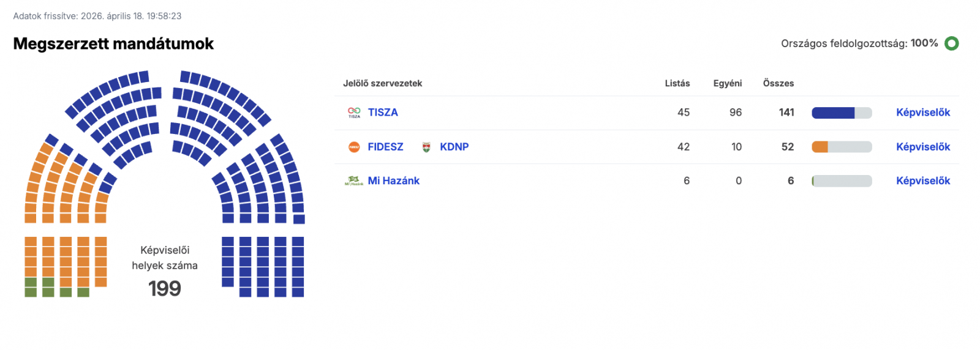View Képviselők for the FIDESZ-KDNP row
Viewport: 980px width, 350px height.
tap(922, 147)
